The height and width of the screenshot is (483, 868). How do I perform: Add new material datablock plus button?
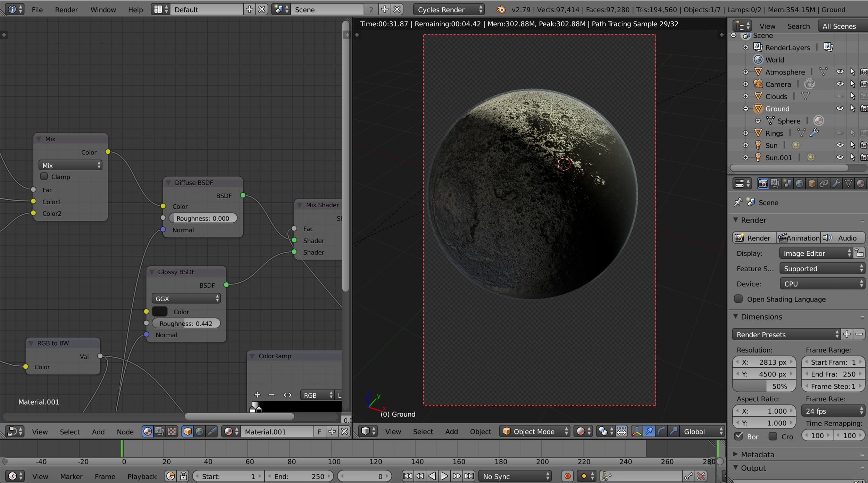[x=332, y=431]
